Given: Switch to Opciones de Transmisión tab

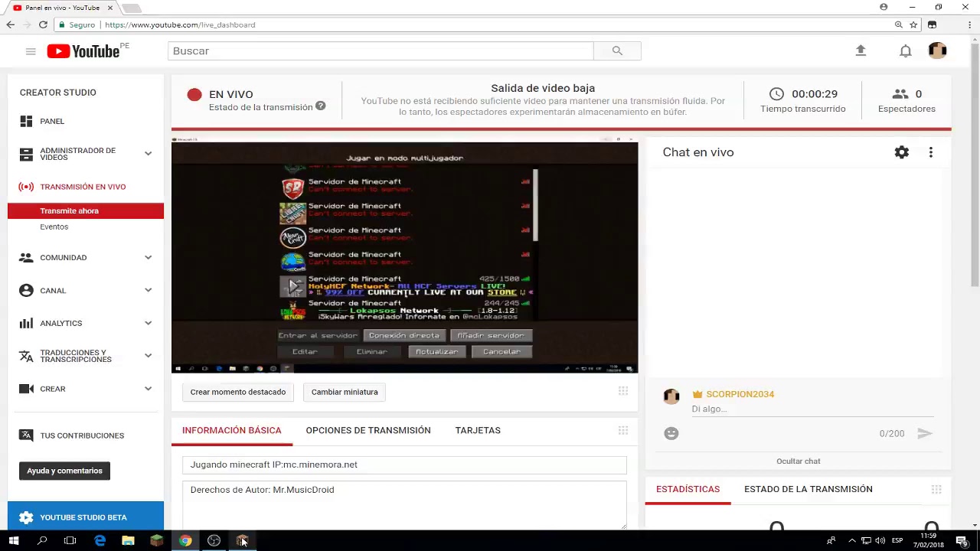Looking at the screenshot, I should 368,430.
